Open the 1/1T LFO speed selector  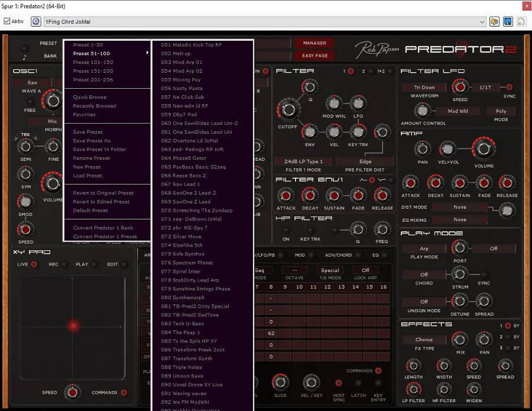tap(485, 87)
